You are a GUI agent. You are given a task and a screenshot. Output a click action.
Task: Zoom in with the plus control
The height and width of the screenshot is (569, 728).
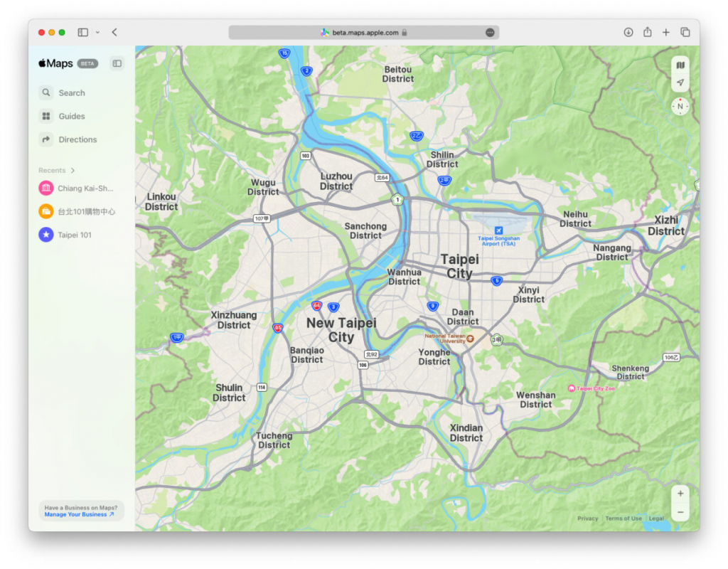pyautogui.click(x=680, y=494)
